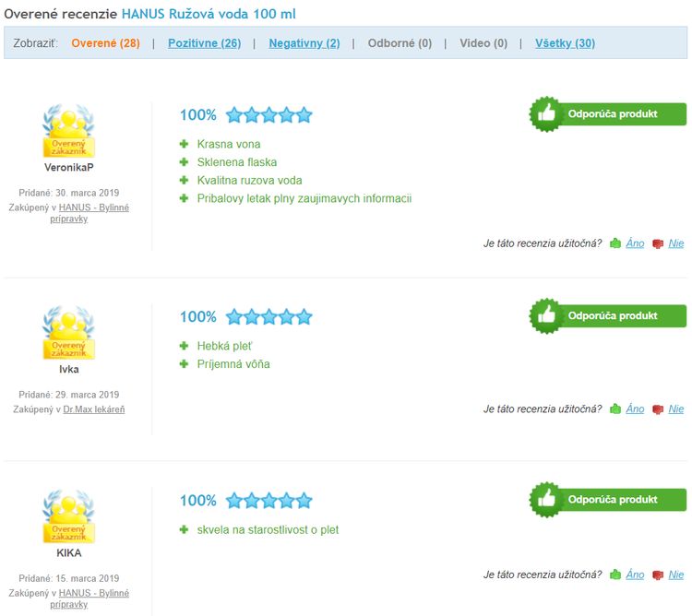Vote Áno on Ivka's review
Viewport: 692px width, 616px height.
tap(635, 409)
